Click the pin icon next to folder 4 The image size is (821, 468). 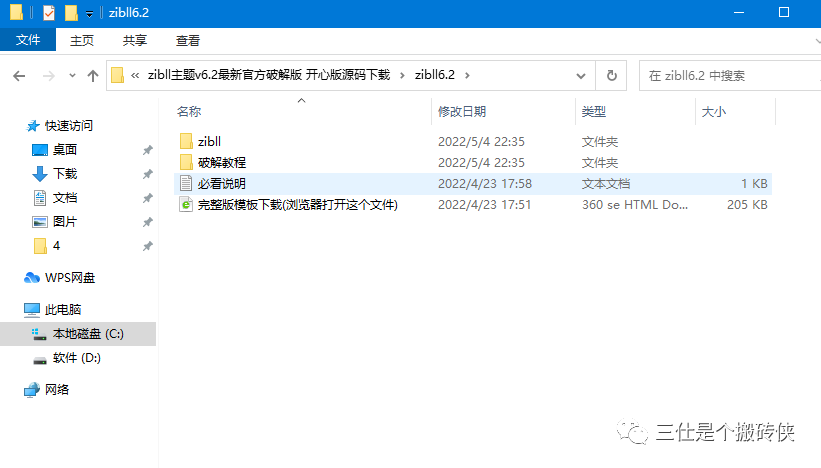click(148, 246)
